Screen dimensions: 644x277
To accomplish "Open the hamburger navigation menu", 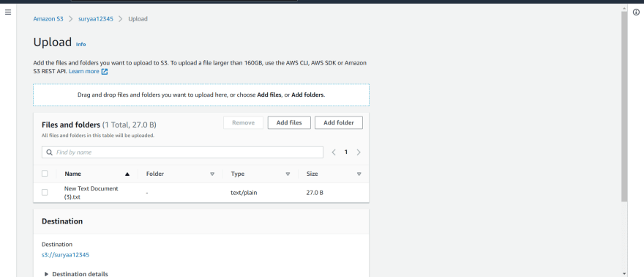I will point(8,12).
